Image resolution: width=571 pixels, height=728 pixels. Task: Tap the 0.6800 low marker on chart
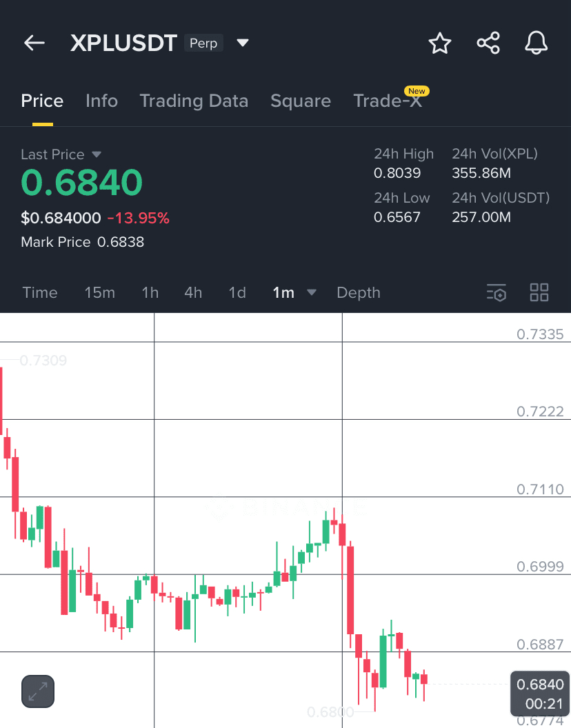[330, 711]
